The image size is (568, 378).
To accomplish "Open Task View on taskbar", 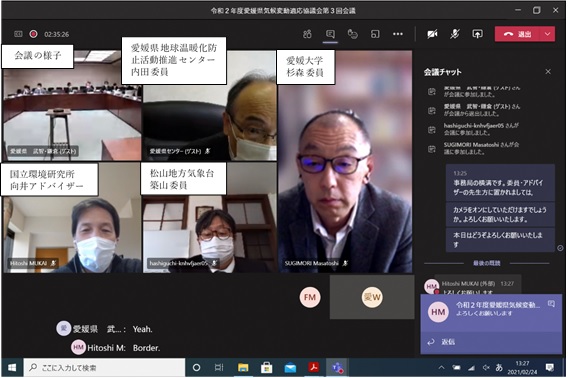I will pos(219,368).
